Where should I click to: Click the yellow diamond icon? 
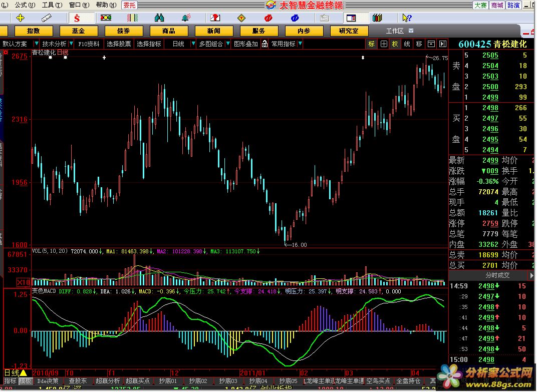click(241, 18)
